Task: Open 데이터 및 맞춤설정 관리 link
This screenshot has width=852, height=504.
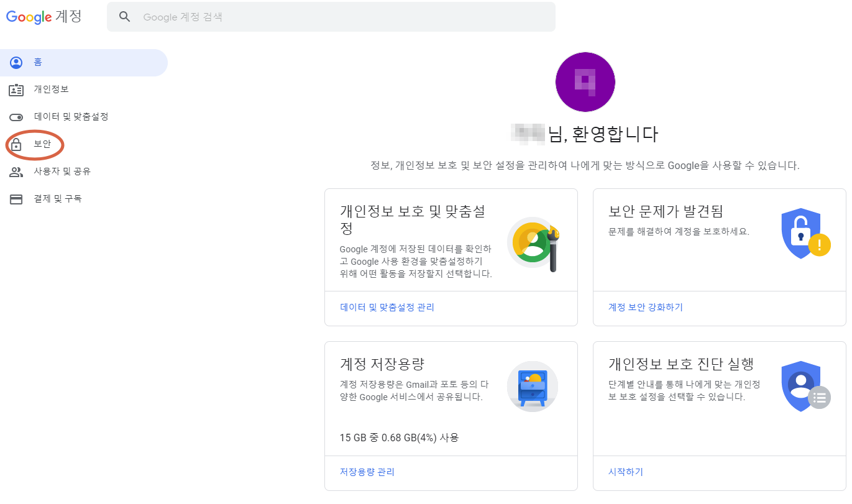Action: point(387,307)
